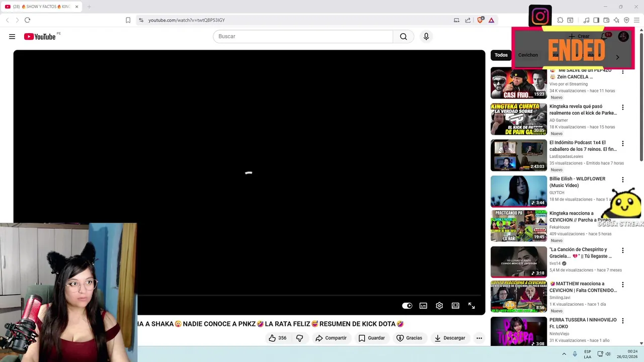The image size is (644, 362).
Task: Go to the YouTube home logo
Action: [40, 37]
